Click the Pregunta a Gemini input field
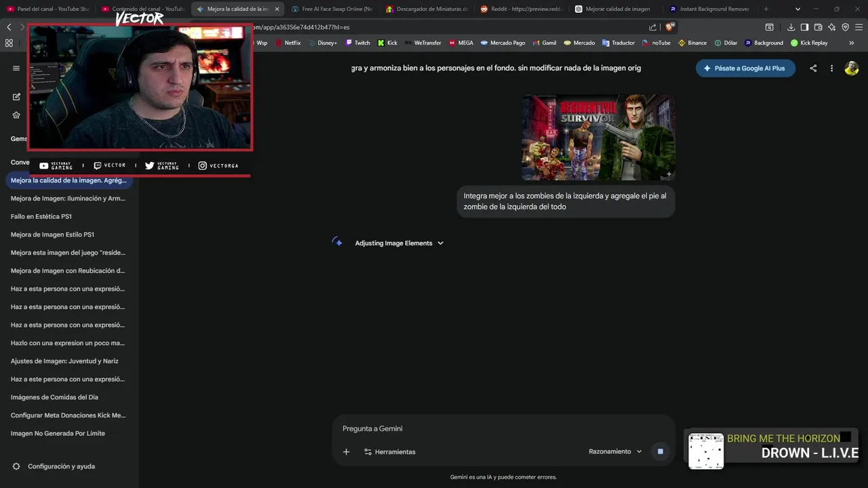Viewport: 868px width, 488px height. coord(503,428)
